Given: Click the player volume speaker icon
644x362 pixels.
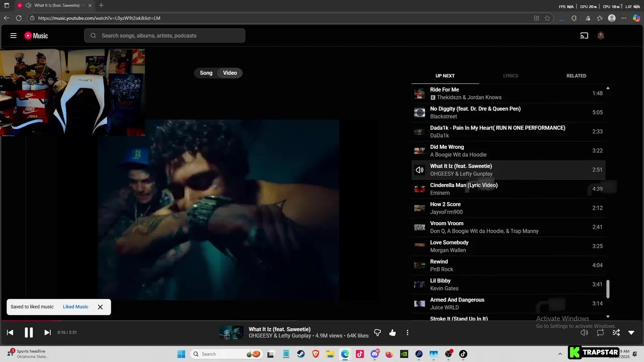Looking at the screenshot, I should pyautogui.click(x=584, y=332).
